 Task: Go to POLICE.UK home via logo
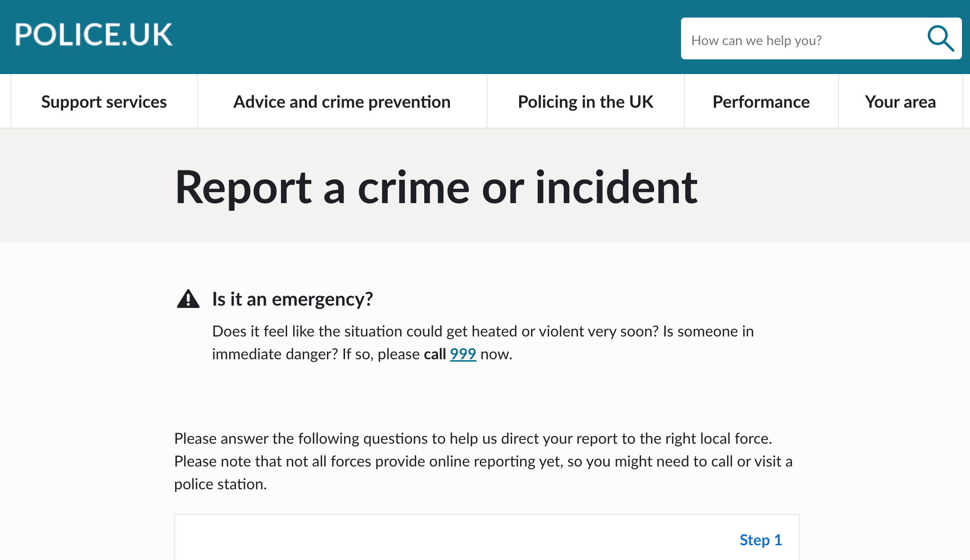[x=94, y=35]
